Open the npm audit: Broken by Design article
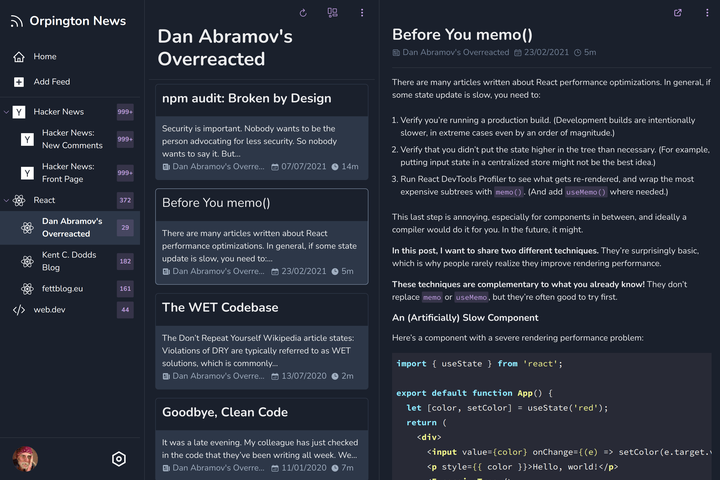720x480 pixels. pos(262,132)
